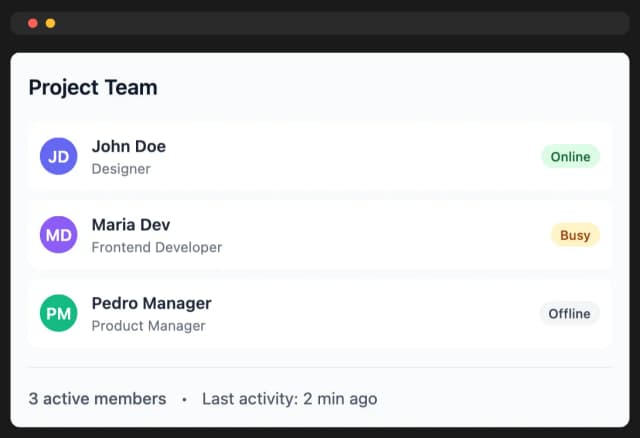Image resolution: width=640 pixels, height=438 pixels.
Task: Click the red close window dot
Action: coord(32,23)
